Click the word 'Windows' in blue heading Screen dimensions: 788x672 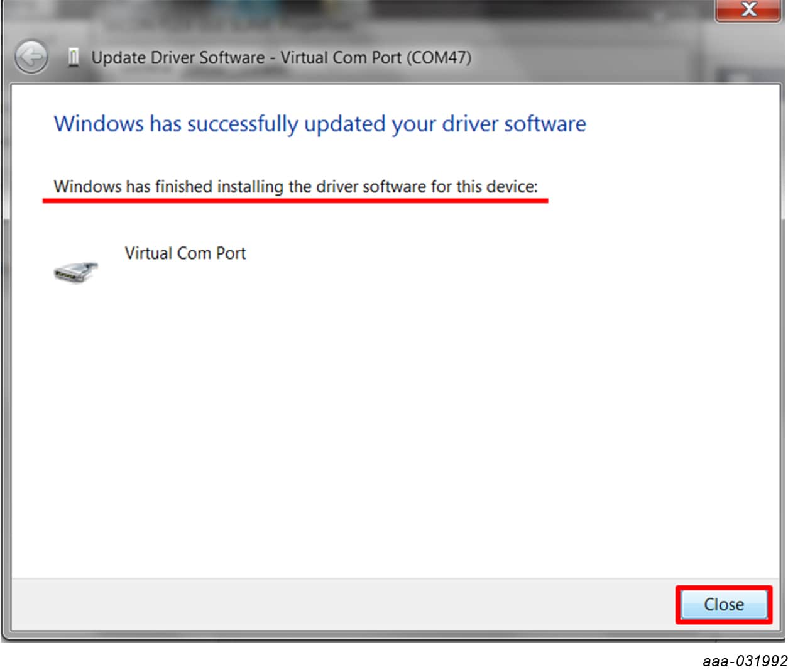(x=99, y=124)
